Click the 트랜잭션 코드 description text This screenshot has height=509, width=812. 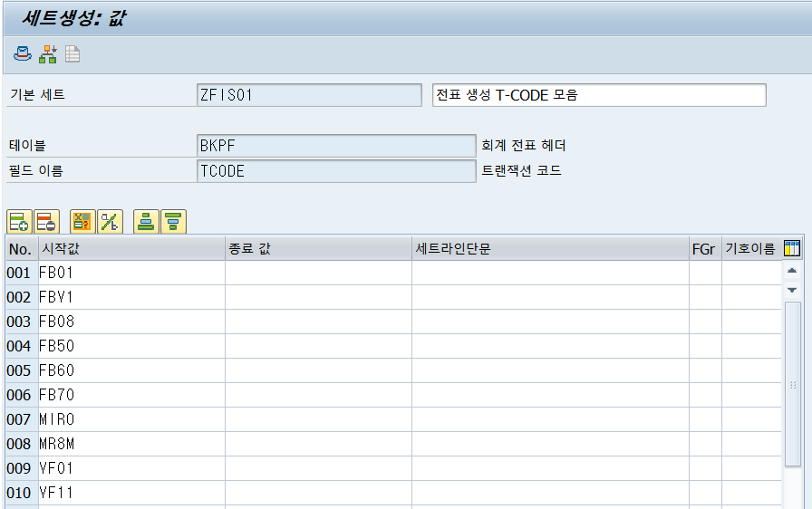point(521,170)
